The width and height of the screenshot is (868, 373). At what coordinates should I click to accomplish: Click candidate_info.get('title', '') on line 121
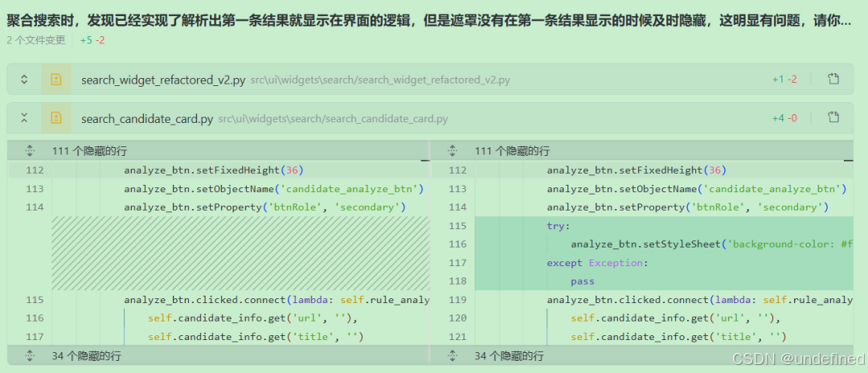click(678, 337)
